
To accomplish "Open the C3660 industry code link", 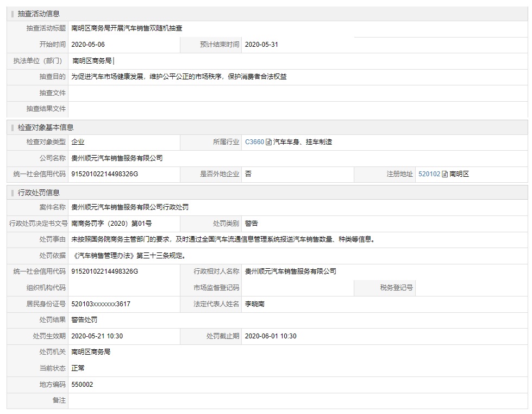I will pyautogui.click(x=254, y=142).
